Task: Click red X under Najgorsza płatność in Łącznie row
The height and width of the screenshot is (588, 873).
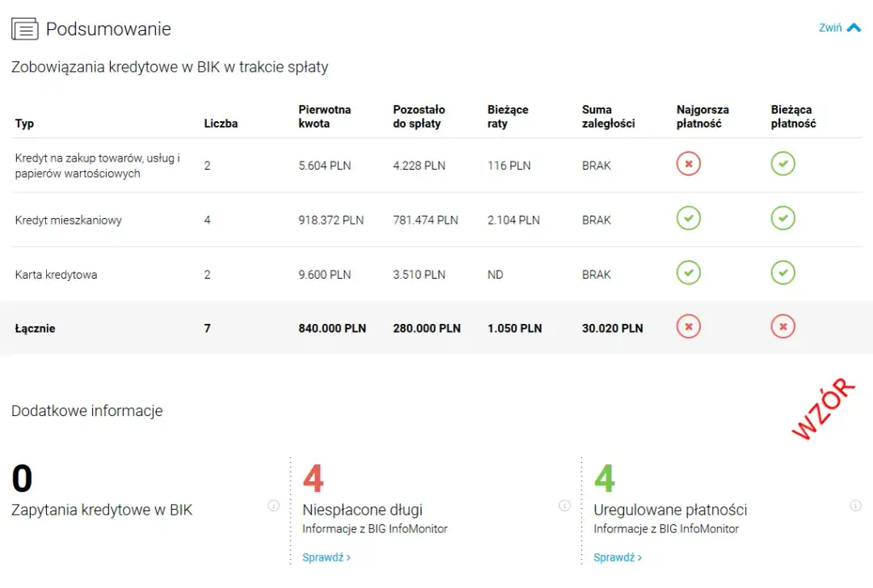Action: pyautogui.click(x=688, y=327)
